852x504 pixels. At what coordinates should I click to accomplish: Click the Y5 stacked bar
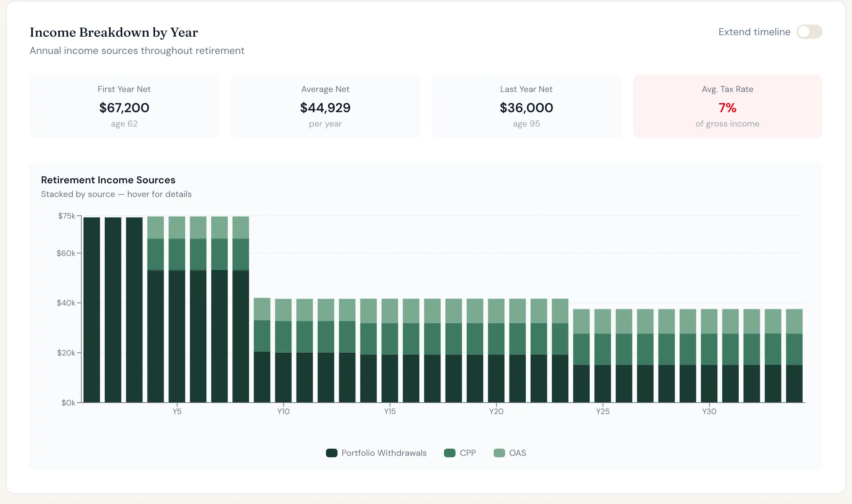177,309
